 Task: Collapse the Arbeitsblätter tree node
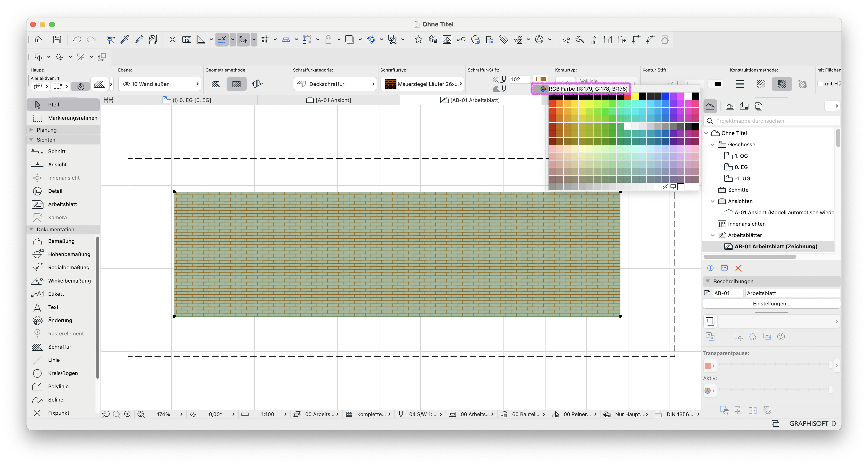click(713, 235)
